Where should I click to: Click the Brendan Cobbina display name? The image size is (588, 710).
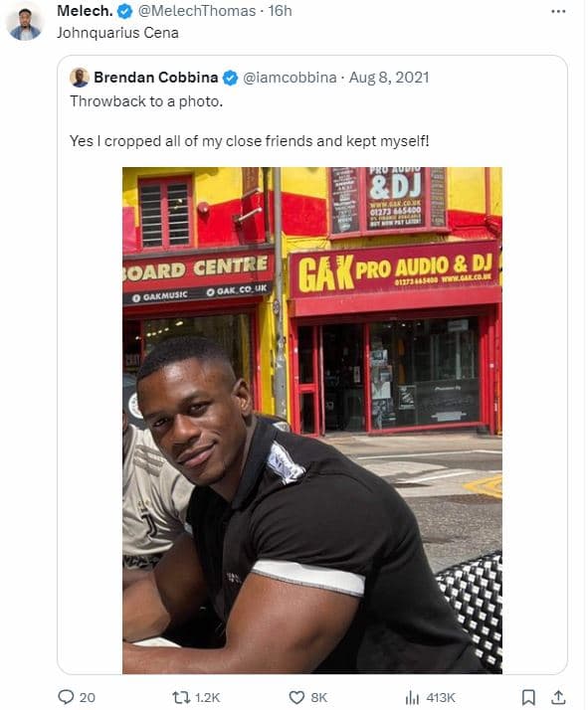click(156, 78)
